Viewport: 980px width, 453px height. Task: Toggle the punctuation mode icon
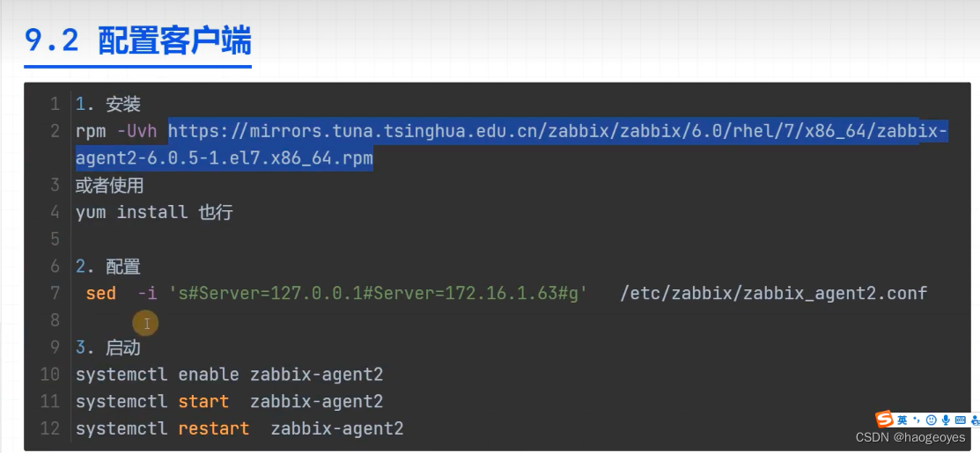917,420
